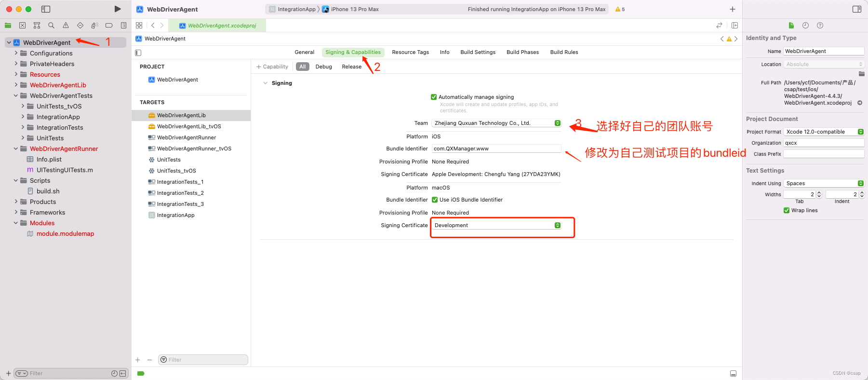Screen dimensions: 868x380
Task: Toggle the navigator sidebar icon
Action: [x=46, y=9]
